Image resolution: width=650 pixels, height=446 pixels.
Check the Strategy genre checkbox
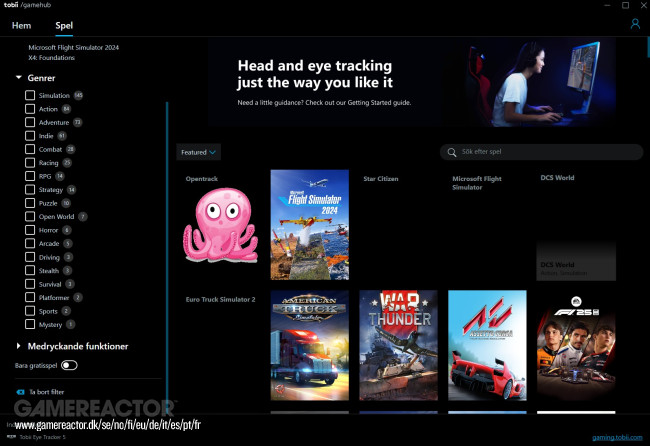point(30,190)
